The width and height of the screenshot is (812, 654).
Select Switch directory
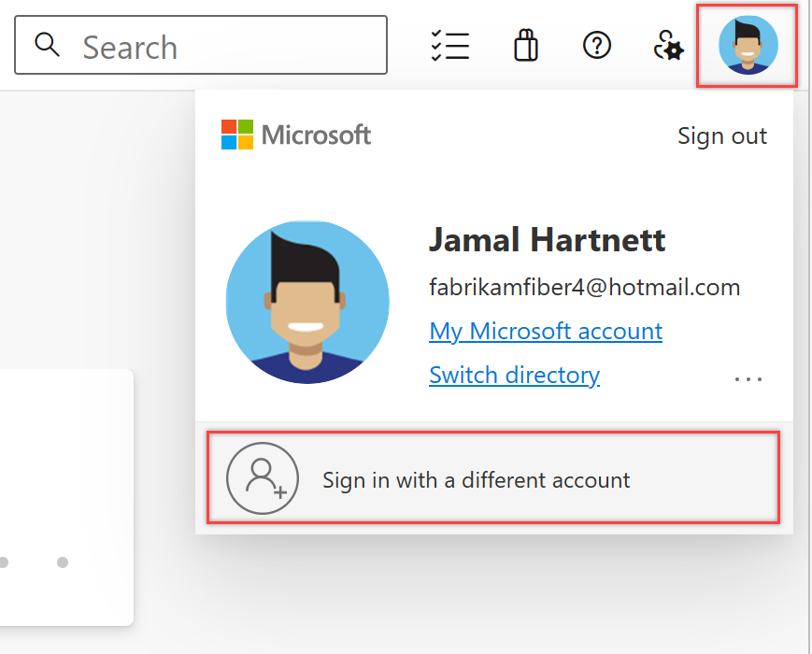(x=514, y=375)
